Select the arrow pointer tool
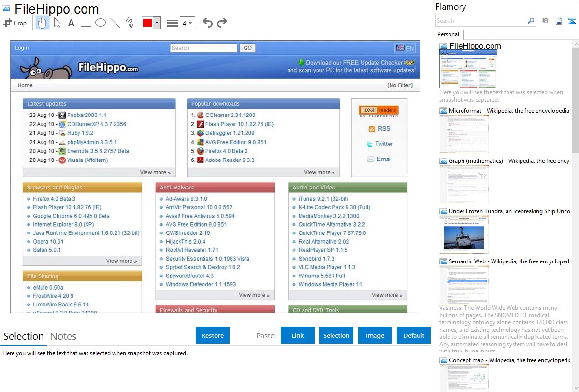 pos(57,23)
